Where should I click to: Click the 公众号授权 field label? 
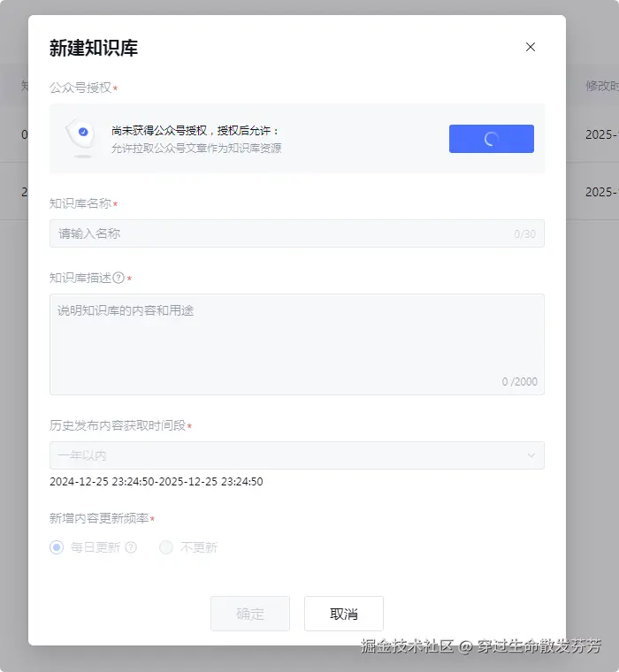click(80, 88)
